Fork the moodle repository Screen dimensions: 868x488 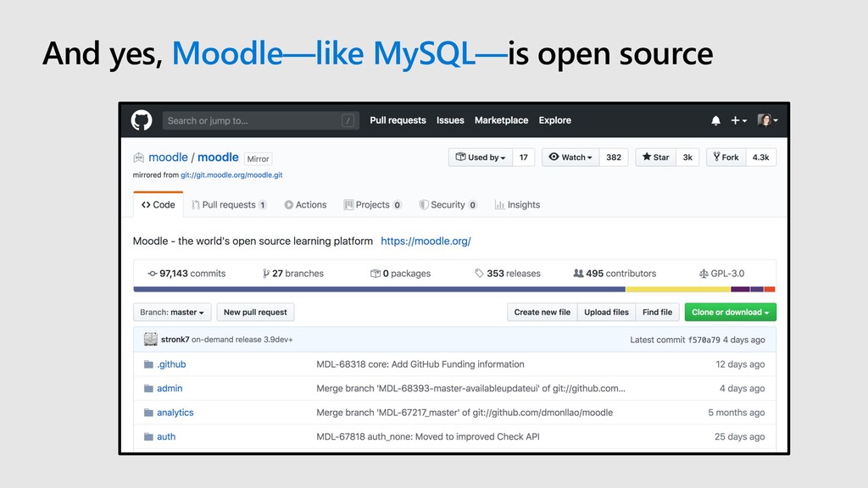point(726,157)
